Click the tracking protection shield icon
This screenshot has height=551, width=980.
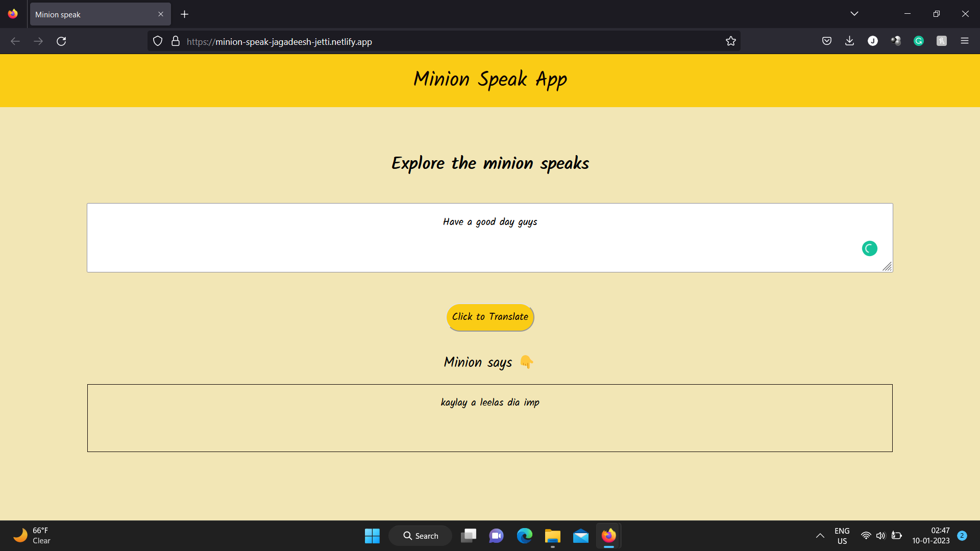[157, 41]
